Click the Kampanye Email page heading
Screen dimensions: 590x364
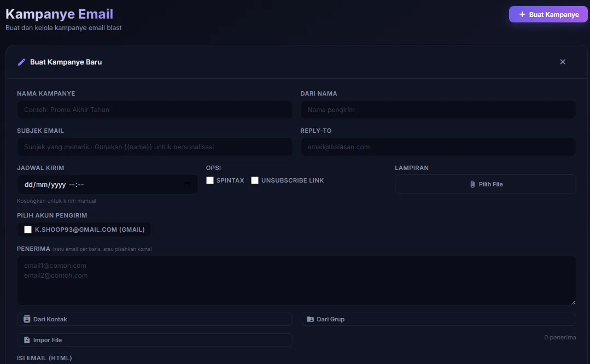pos(59,14)
